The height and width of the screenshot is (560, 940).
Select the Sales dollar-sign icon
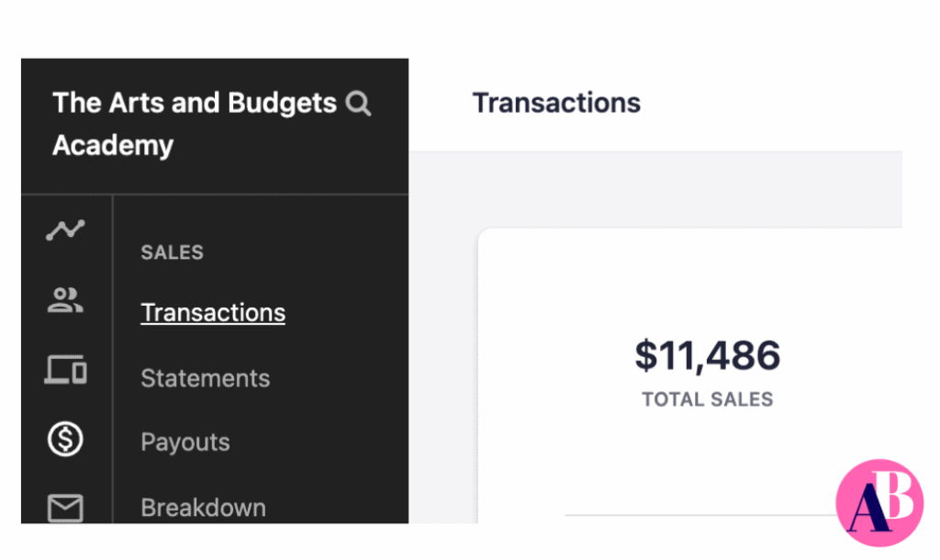click(65, 439)
